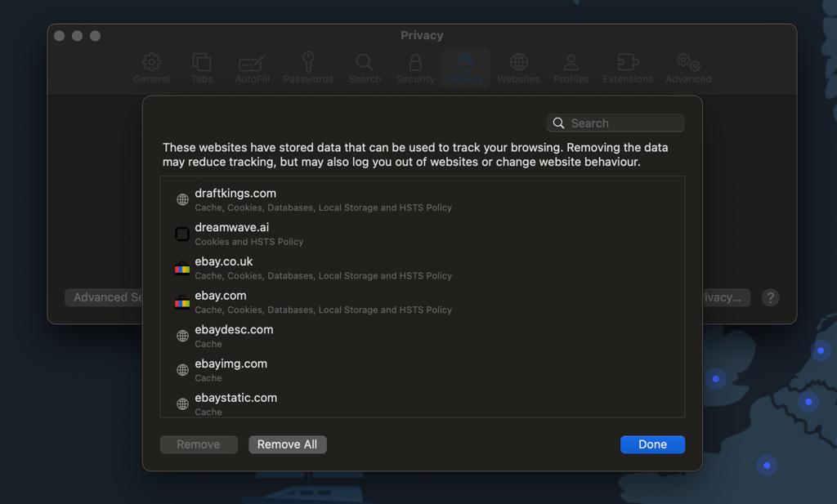This screenshot has height=504, width=837.
Task: Open the Tabs settings pane
Action: [x=202, y=69]
